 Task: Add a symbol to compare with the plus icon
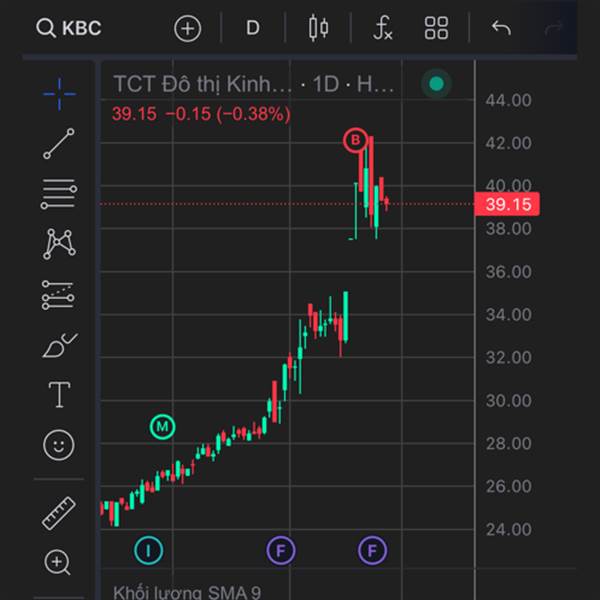(188, 28)
